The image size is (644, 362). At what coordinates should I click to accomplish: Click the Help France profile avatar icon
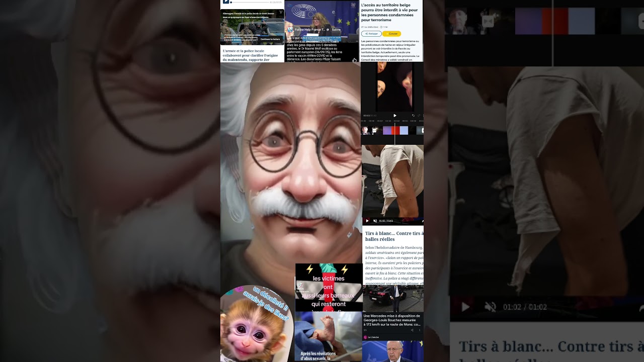(290, 30)
